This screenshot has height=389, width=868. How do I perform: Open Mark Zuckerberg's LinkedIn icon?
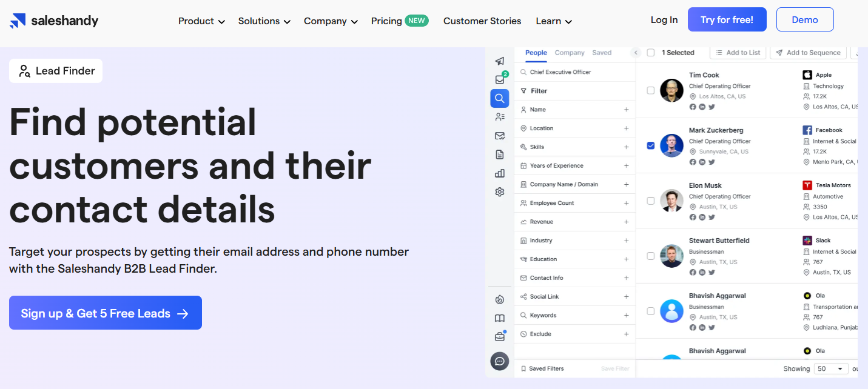tap(702, 162)
